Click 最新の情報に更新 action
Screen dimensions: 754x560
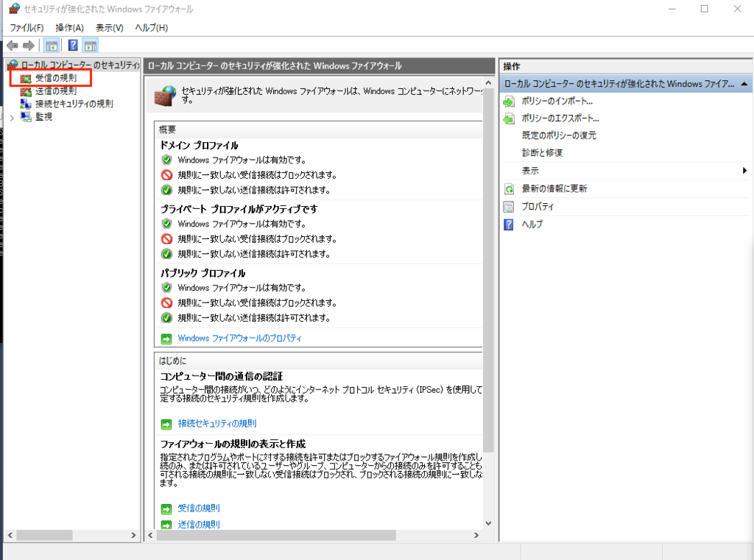coord(554,188)
